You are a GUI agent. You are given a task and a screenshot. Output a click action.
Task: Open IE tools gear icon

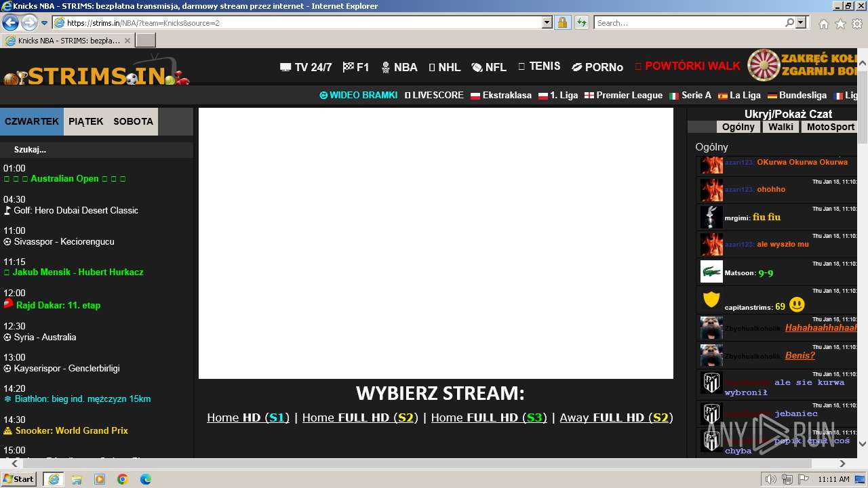click(x=857, y=24)
